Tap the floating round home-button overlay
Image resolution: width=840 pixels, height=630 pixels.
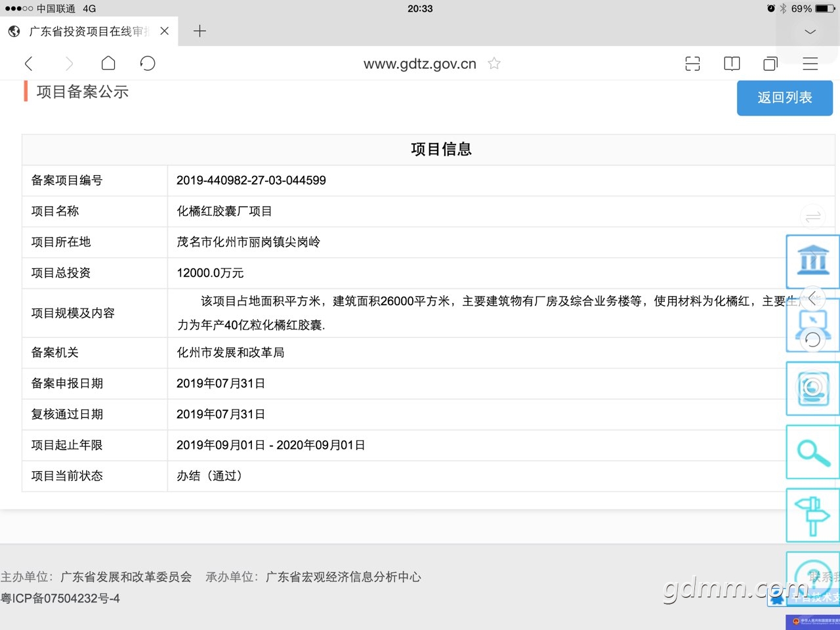click(813, 387)
